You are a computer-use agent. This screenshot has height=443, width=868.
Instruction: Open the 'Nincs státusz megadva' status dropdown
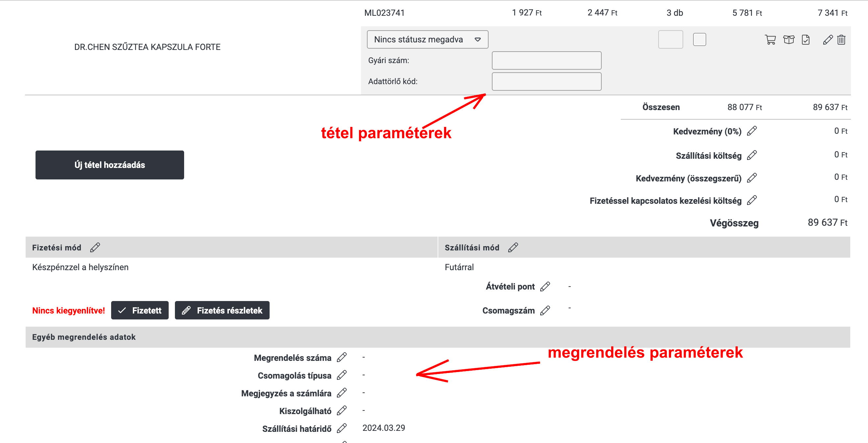click(427, 39)
